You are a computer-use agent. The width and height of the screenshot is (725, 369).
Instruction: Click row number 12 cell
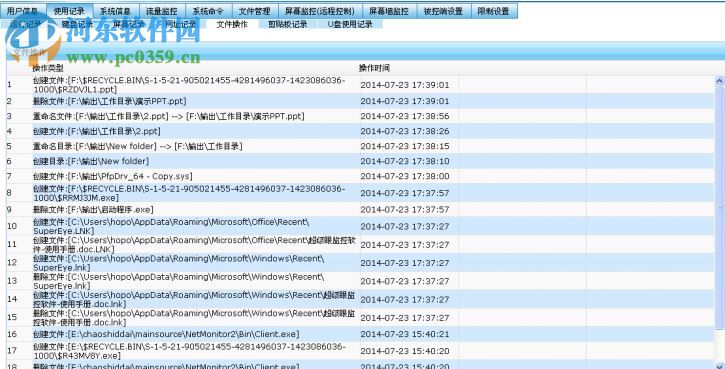(x=19, y=263)
